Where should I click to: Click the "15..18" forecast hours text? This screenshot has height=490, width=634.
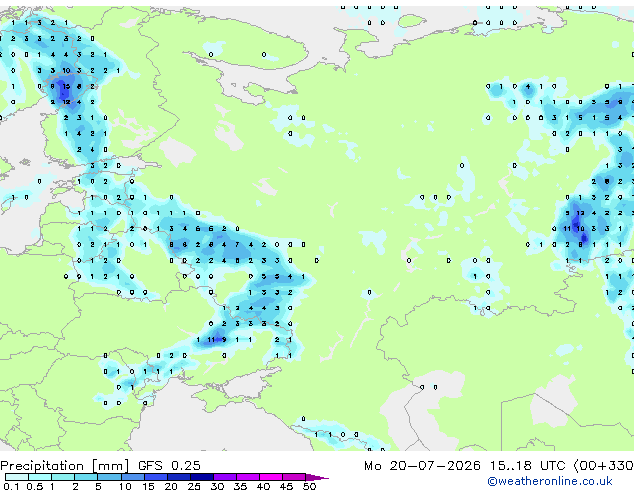click(511, 466)
